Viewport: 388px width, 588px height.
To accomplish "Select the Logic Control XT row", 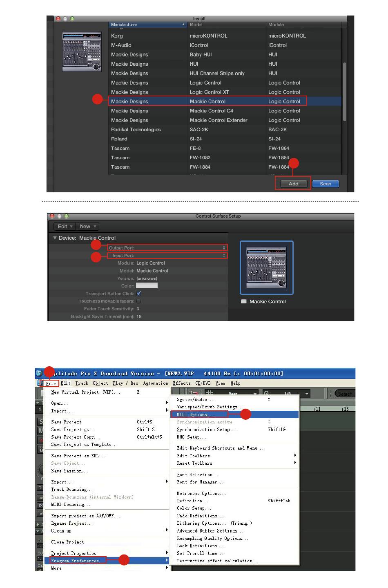I will (x=225, y=92).
